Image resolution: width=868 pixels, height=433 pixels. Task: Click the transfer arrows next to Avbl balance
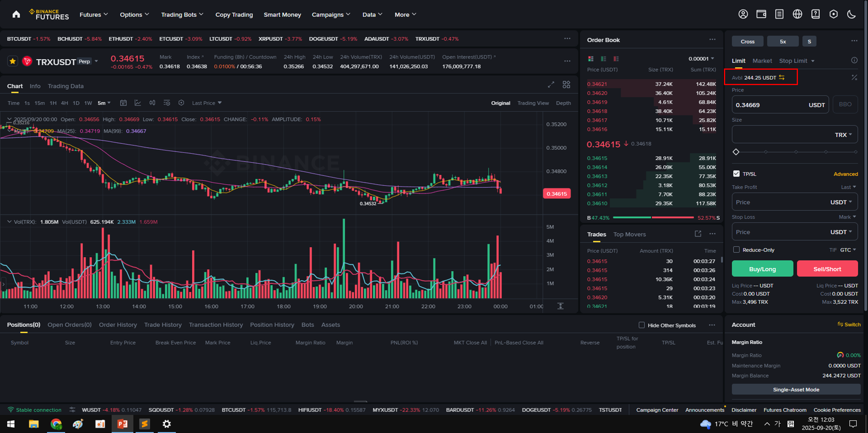coord(782,77)
